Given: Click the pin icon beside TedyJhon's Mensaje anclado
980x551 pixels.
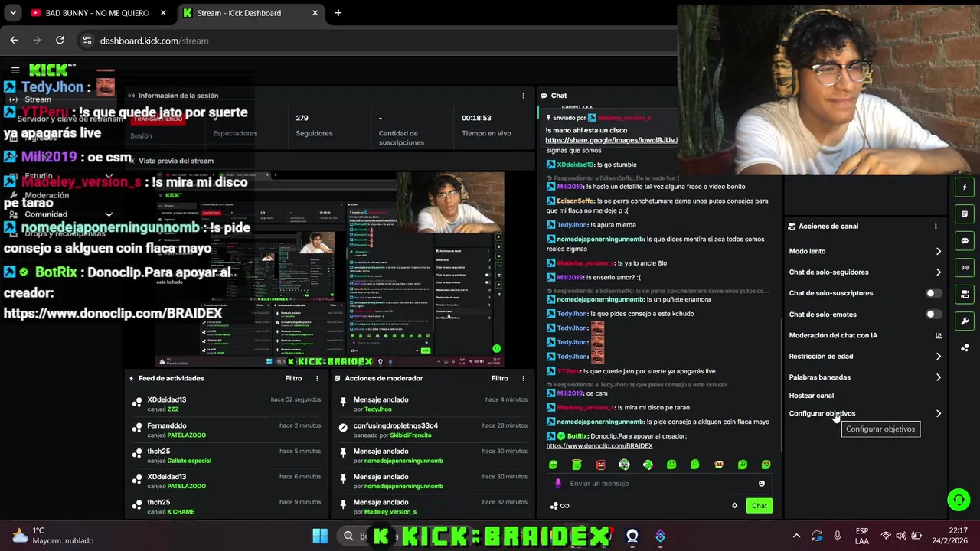Looking at the screenshot, I should click(343, 403).
